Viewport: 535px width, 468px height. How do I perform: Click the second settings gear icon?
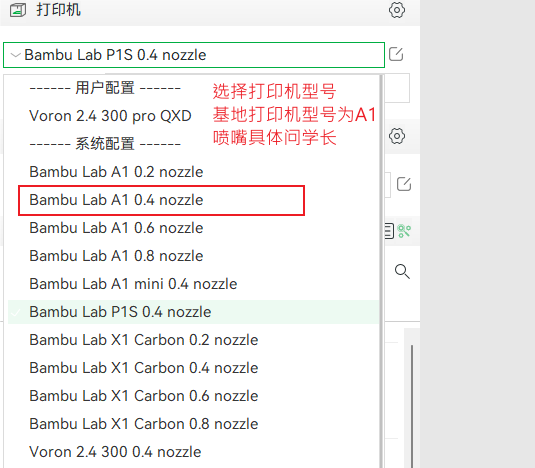click(397, 136)
